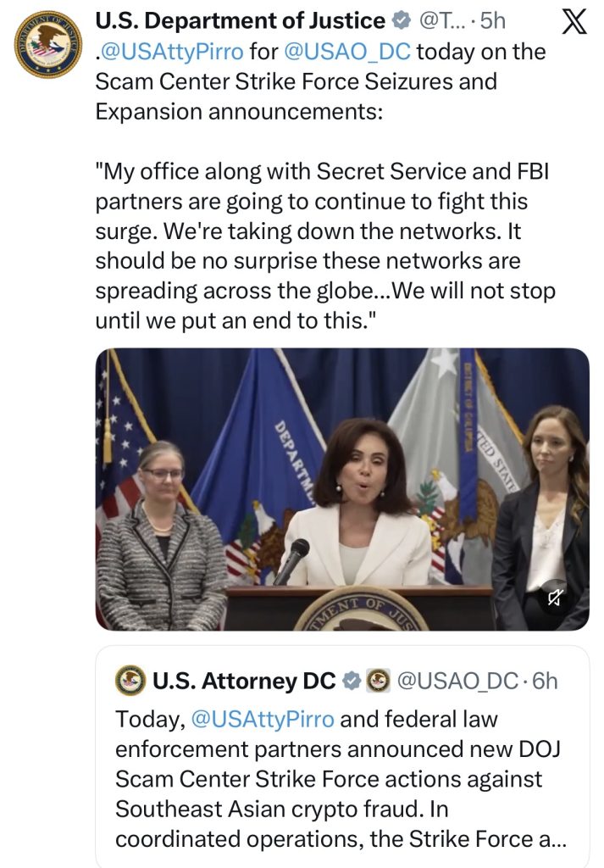The width and height of the screenshot is (604, 868).
Task: Click the DOJ affiliation badge beside U.S. Attorney DC
Action: point(379,681)
